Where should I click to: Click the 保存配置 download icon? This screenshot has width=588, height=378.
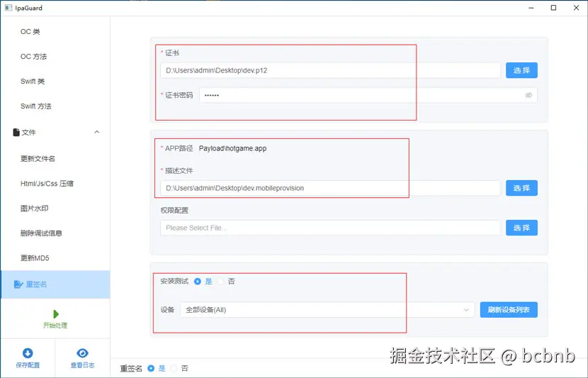click(28, 353)
